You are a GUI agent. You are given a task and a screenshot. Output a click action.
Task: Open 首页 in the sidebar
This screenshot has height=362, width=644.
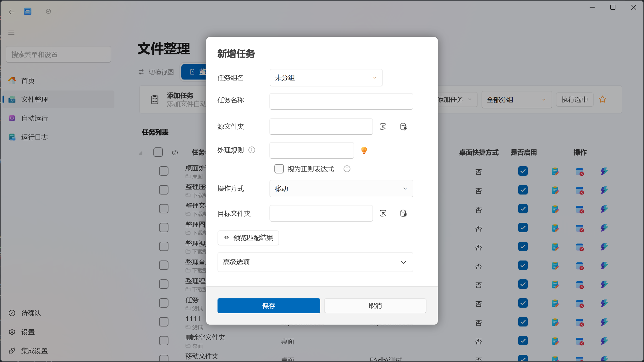(58, 80)
